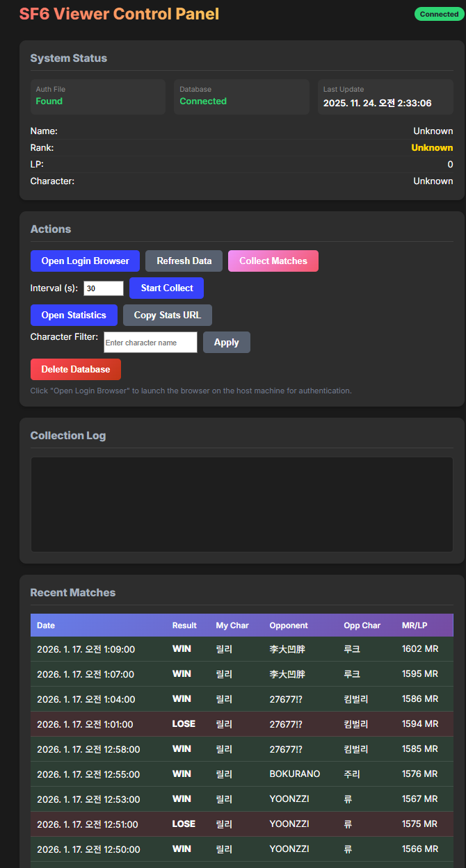Select the Opponent column header
466x868 pixels.
(x=289, y=625)
